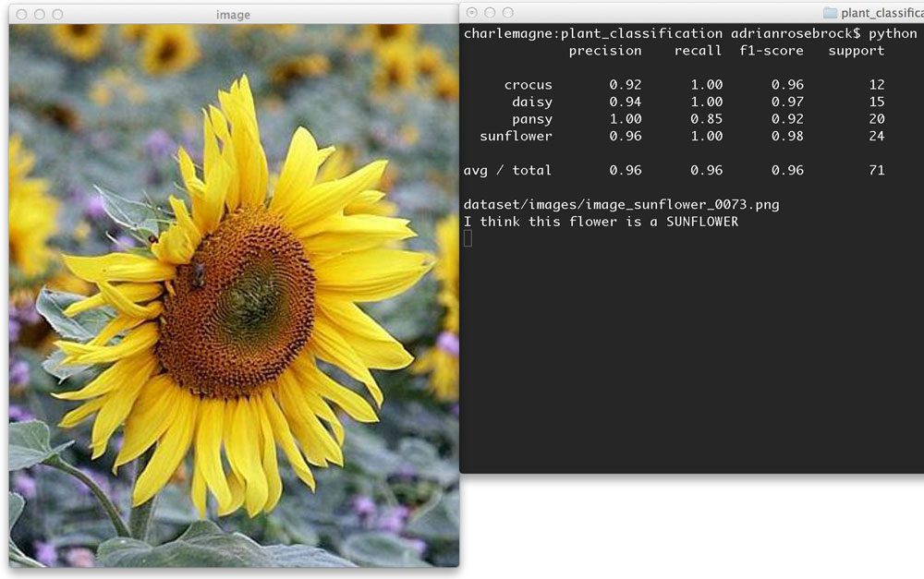Viewport: 924px width, 579px height.
Task: Click daisy f1-score value 0.97
Action: [x=787, y=102]
